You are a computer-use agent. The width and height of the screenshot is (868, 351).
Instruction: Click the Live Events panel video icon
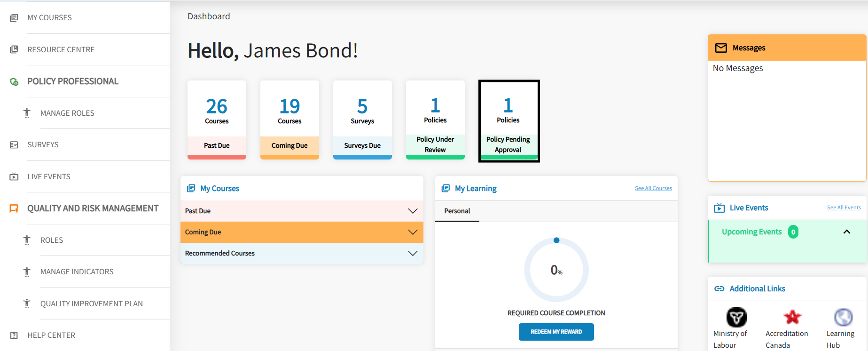719,208
